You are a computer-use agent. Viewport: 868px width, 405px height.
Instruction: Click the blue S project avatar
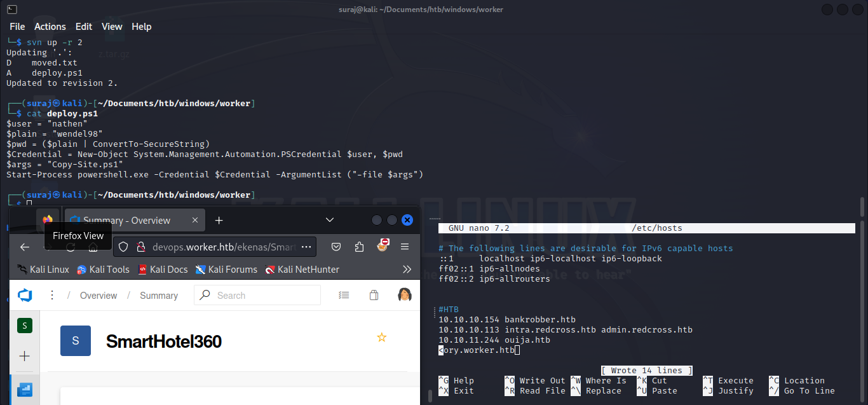pyautogui.click(x=76, y=341)
